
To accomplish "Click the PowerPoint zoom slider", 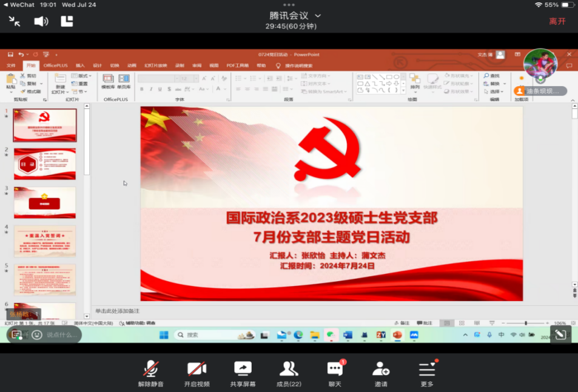I will coord(525,323).
